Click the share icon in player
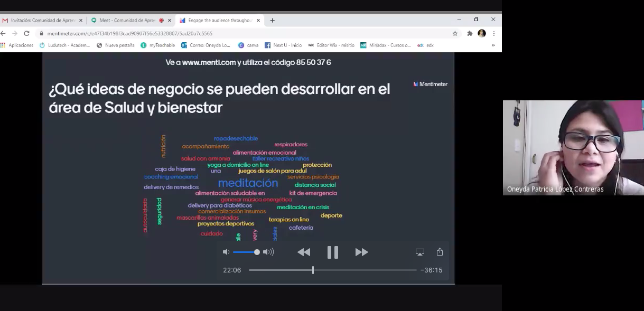Screen dimensions: 644x311 (440, 252)
